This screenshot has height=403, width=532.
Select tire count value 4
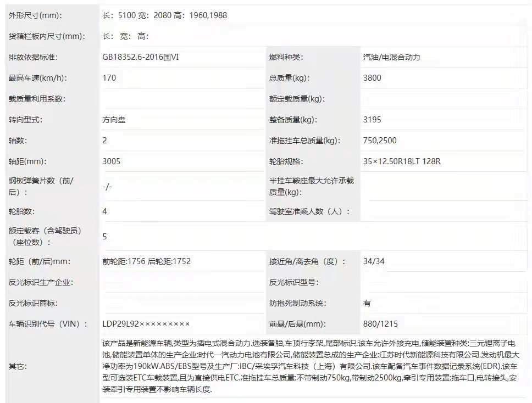(x=104, y=211)
